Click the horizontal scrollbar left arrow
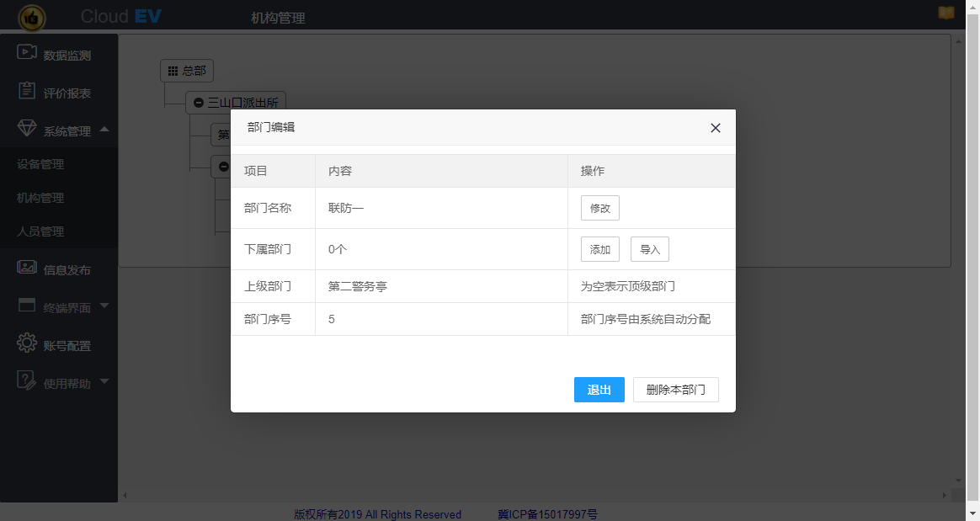The height and width of the screenshot is (521, 980). 125,496
